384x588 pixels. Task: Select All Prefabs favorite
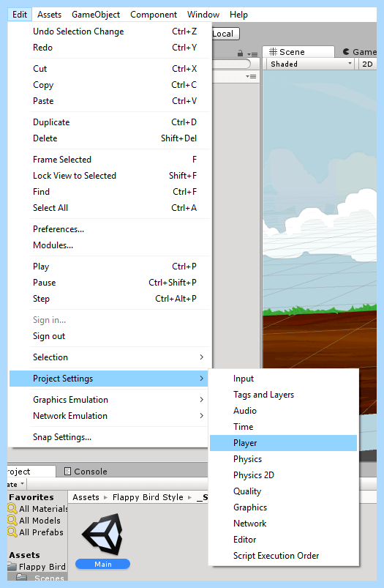tap(36, 532)
